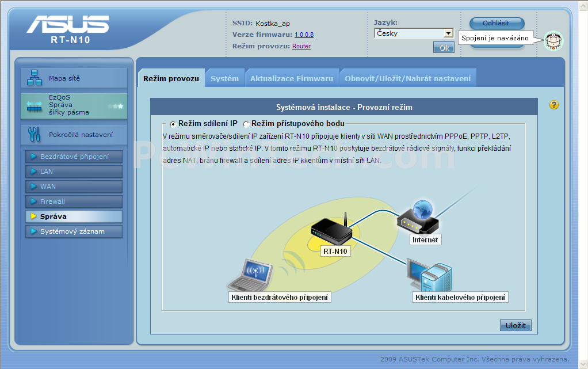
Task: Switch to the Režim provozu tab
Action: [x=171, y=78]
